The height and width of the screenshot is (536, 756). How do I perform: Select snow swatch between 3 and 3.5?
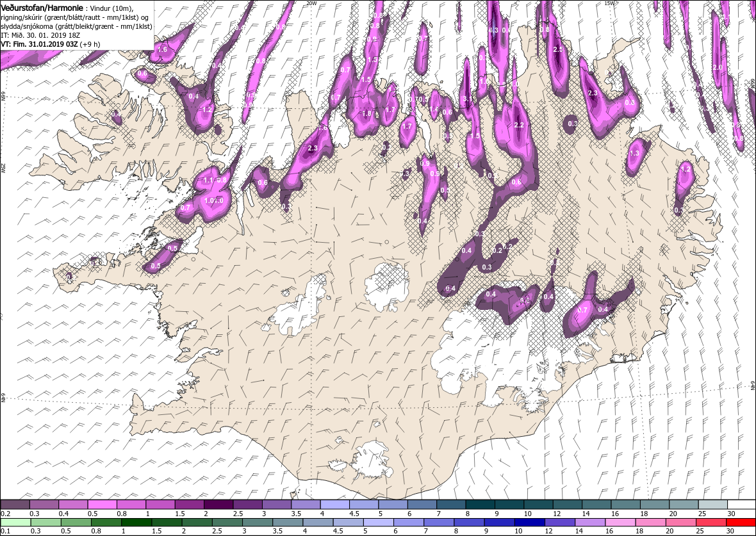pyautogui.click(x=276, y=505)
